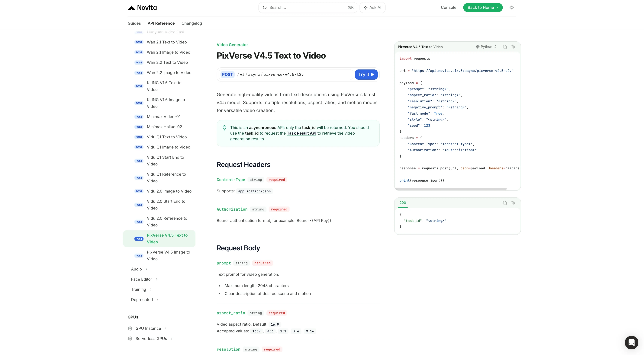
Task: Go to Wan 2.2 Image to Video
Action: tap(169, 73)
